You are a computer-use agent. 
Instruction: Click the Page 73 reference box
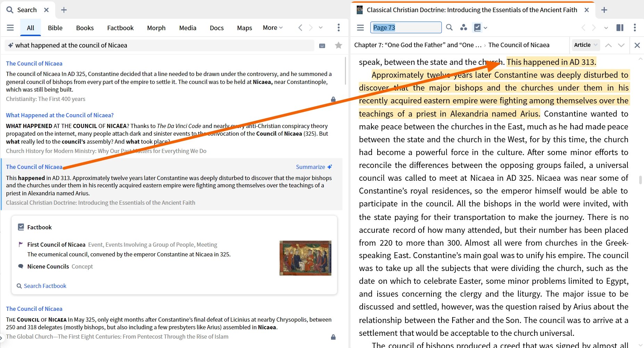pos(406,27)
